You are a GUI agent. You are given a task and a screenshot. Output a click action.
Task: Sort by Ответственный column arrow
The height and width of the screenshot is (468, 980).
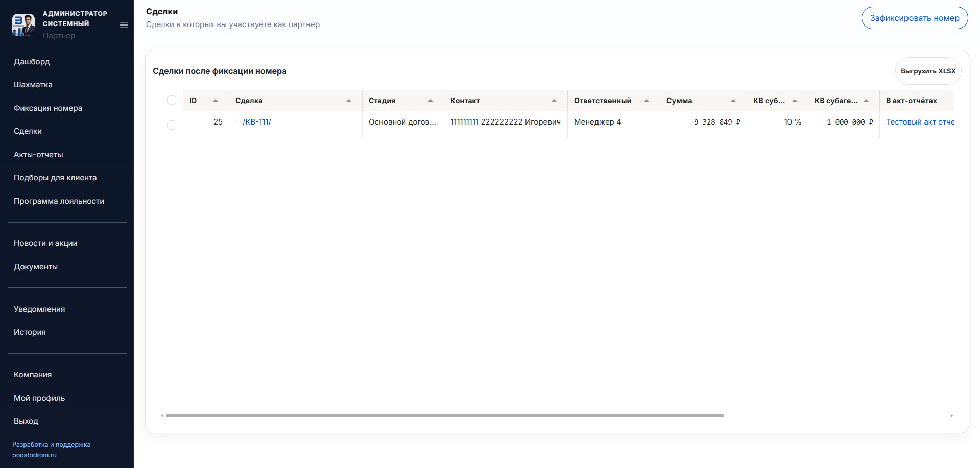[x=647, y=101]
